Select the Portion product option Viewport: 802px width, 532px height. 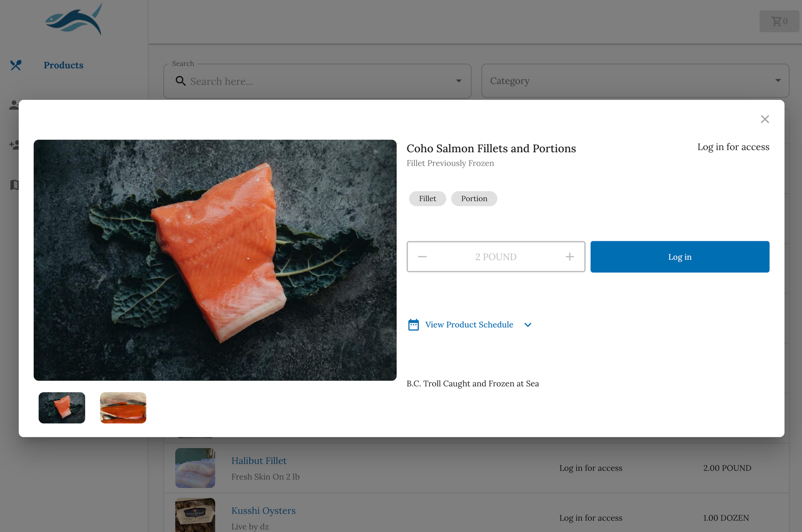point(474,198)
